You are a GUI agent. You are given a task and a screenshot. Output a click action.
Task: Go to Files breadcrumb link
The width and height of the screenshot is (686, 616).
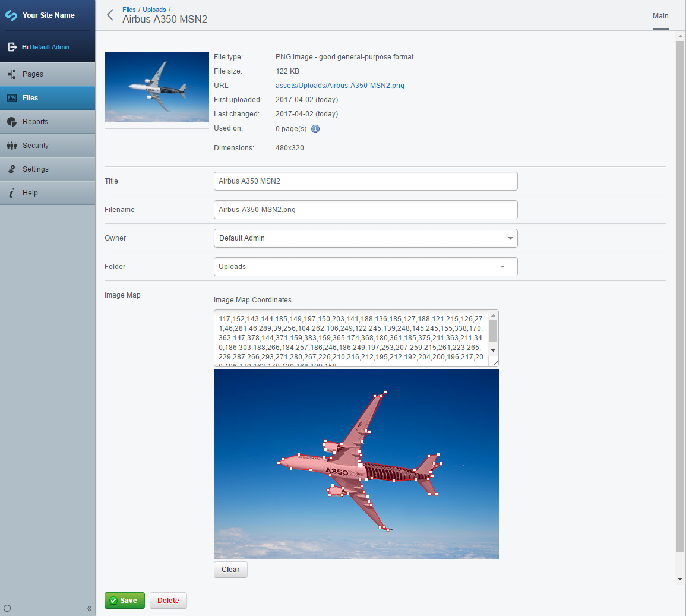[x=129, y=10]
